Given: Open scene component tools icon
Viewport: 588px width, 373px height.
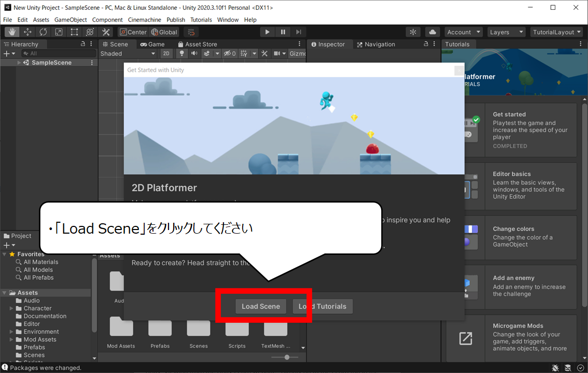Looking at the screenshot, I should pos(264,53).
